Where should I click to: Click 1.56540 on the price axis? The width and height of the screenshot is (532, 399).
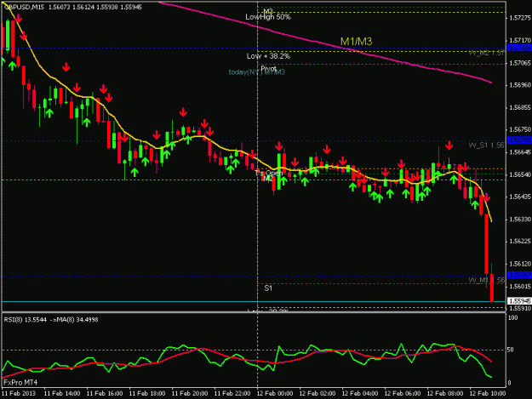pos(520,174)
